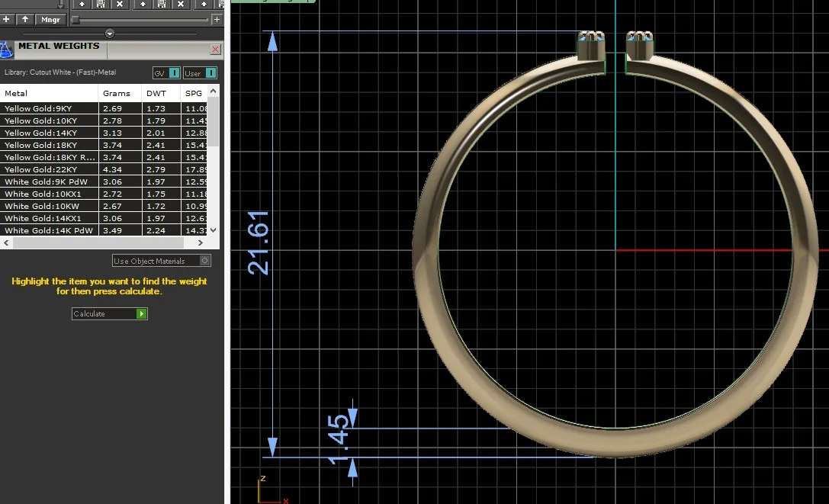Click the Library: Cutout White - (Fast)-Metal label
829x504 pixels.
click(60, 72)
